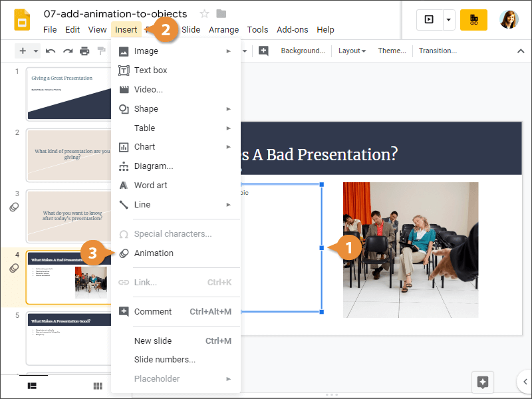Click the presentation title 07-add-animation-to-objects
Image resolution: width=532 pixels, height=399 pixels.
pyautogui.click(x=115, y=14)
